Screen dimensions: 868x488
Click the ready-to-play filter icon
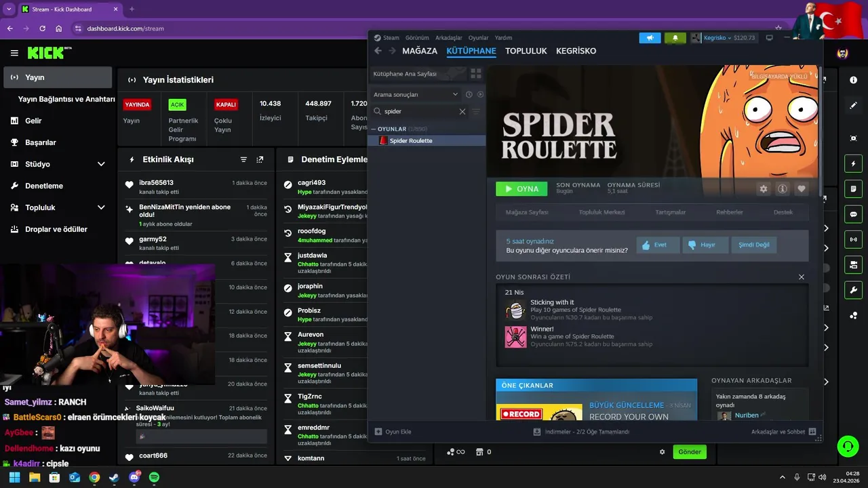[480, 94]
